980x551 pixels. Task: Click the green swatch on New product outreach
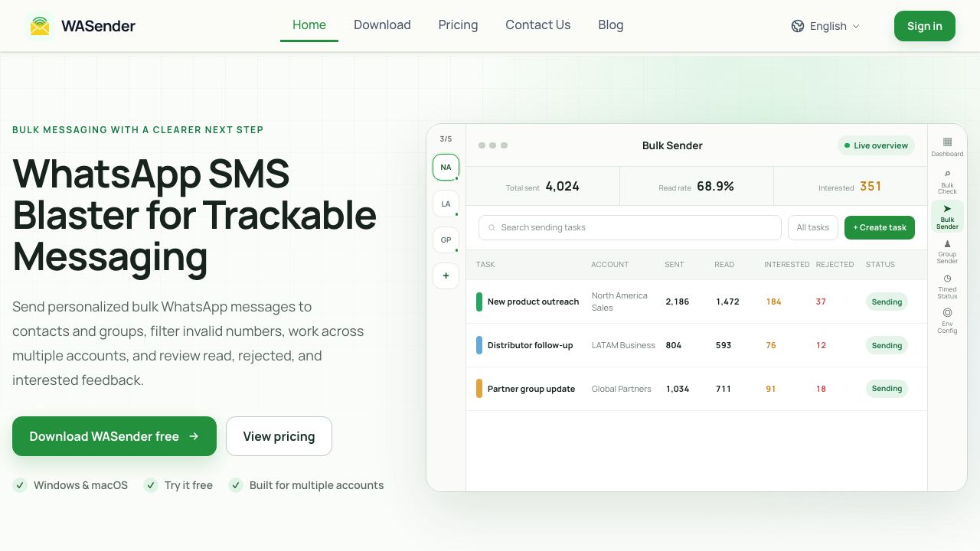(x=479, y=302)
